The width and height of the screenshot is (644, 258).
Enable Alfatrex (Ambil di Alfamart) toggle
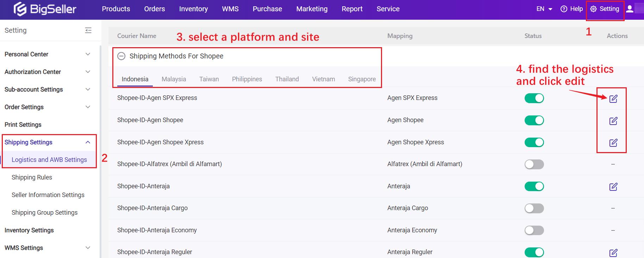[x=534, y=164]
